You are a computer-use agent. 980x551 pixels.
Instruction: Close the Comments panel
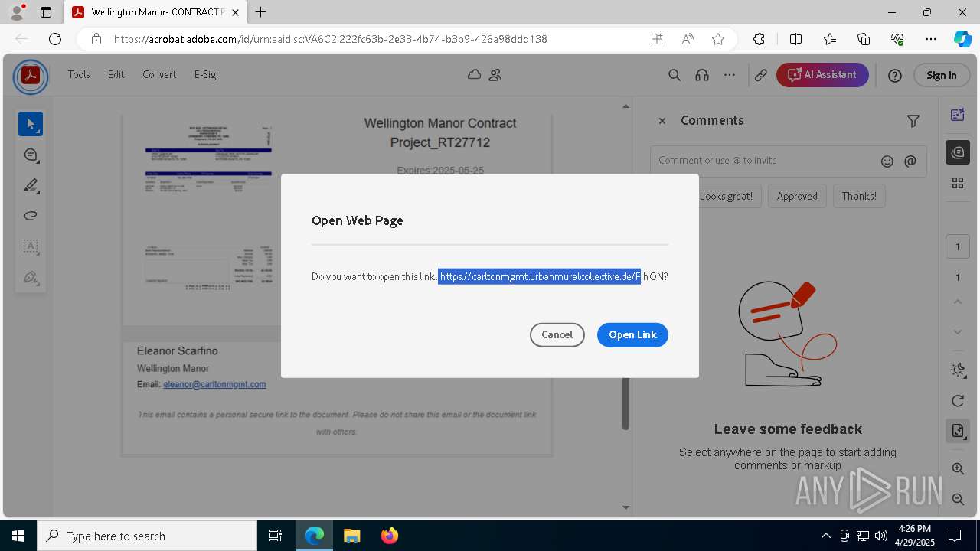[662, 121]
